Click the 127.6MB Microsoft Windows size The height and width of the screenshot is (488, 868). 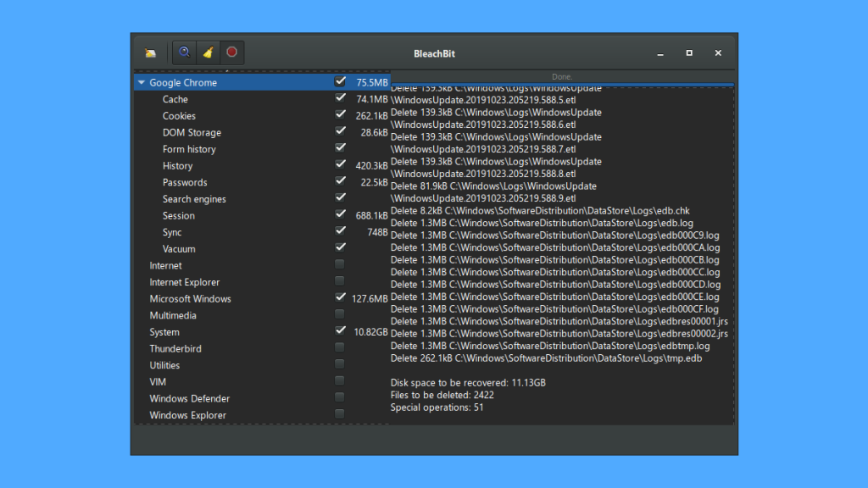click(x=370, y=299)
